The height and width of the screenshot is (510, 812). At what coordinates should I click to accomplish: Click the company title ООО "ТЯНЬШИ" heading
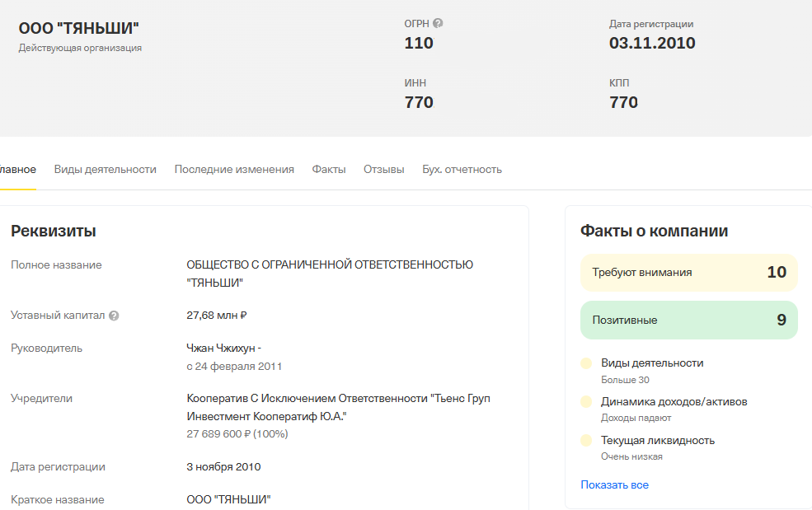pyautogui.click(x=78, y=28)
